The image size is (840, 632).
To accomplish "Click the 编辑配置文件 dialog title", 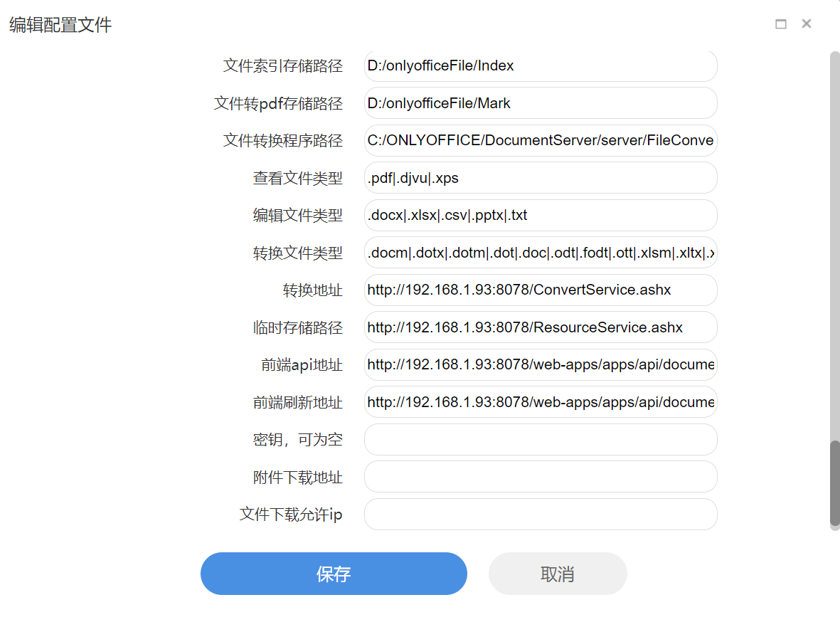I will (60, 23).
